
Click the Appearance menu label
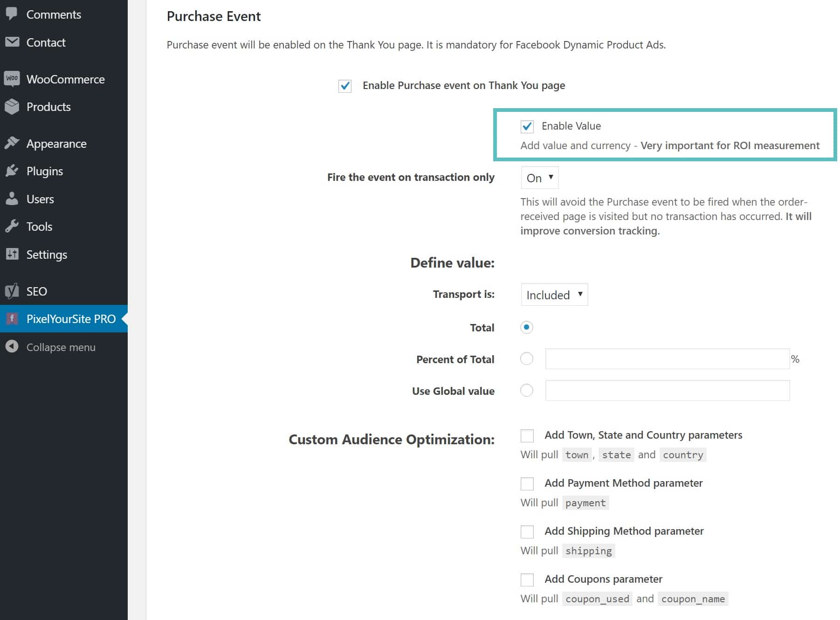pos(56,143)
